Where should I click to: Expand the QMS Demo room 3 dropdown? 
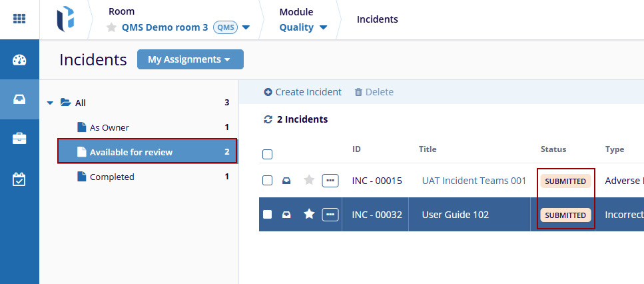pyautogui.click(x=246, y=28)
